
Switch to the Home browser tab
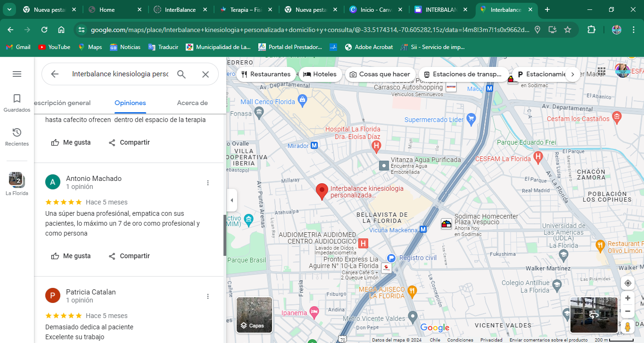115,9
